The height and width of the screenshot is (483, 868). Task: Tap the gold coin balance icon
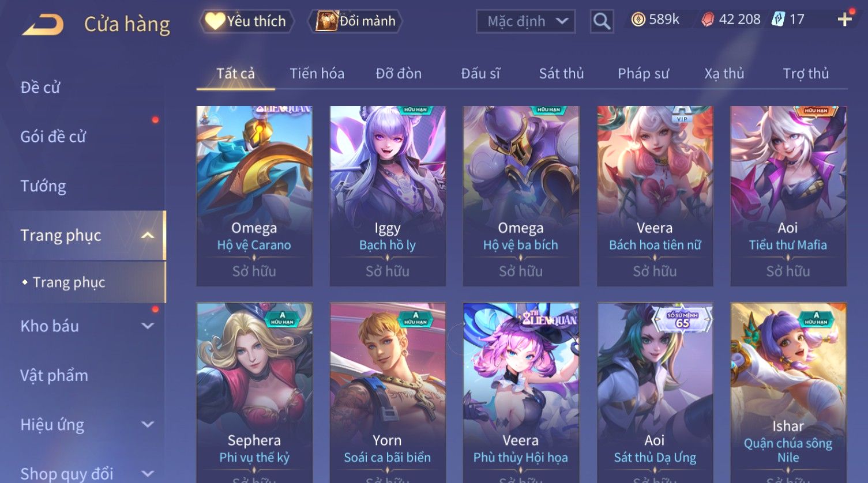[x=638, y=20]
